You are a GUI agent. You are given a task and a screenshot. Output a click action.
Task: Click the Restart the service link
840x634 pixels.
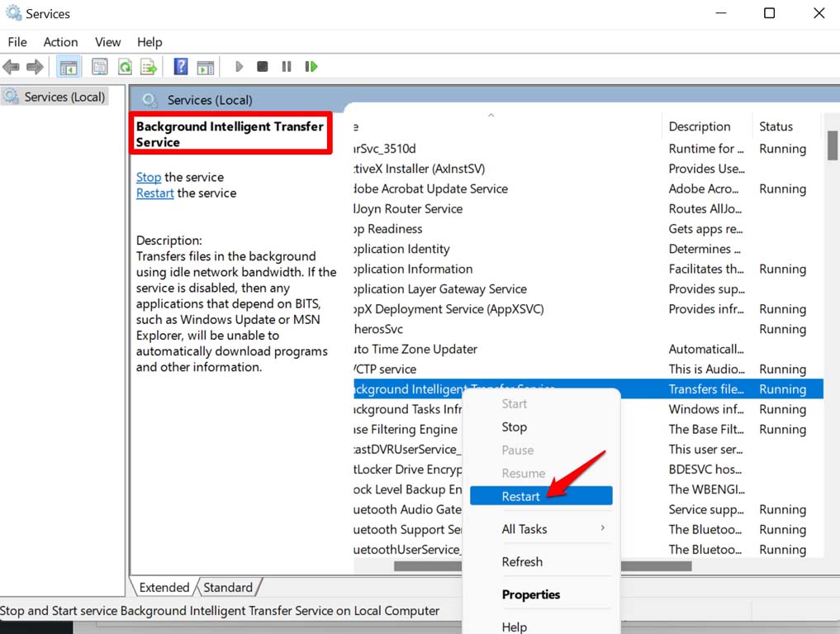[x=154, y=193]
